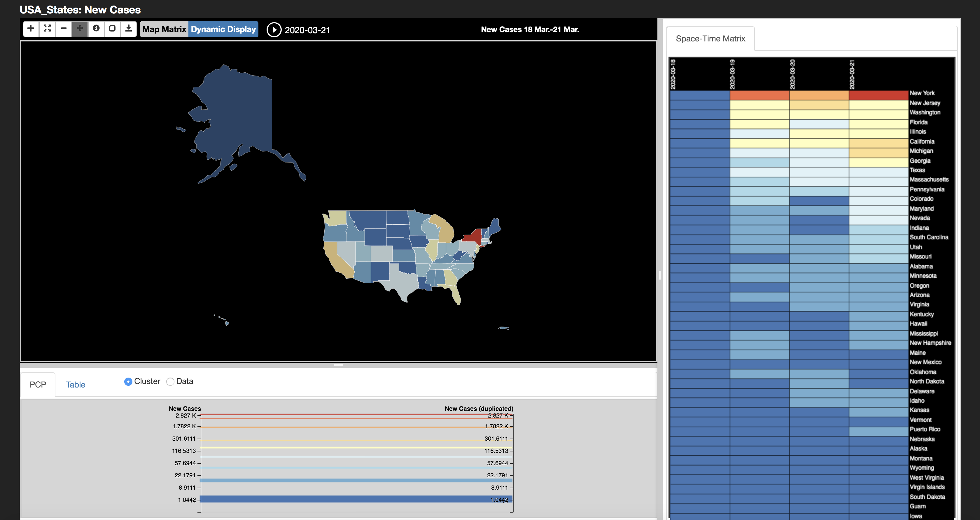
Task: Switch to Map Matrix view
Action: 164,29
